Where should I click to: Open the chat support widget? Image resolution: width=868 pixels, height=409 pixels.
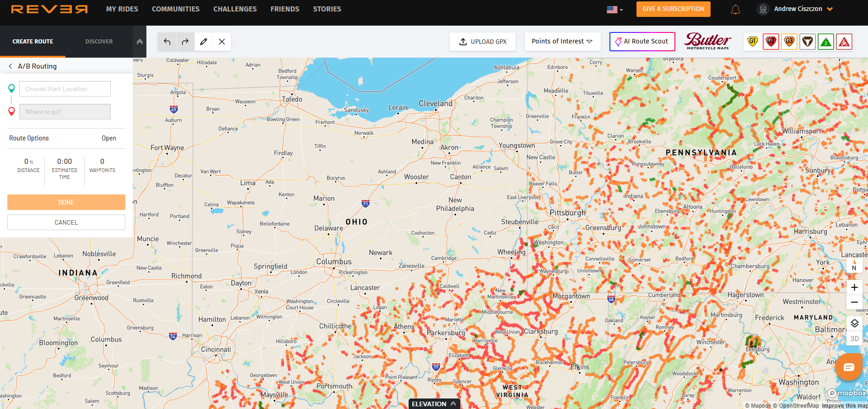(849, 367)
